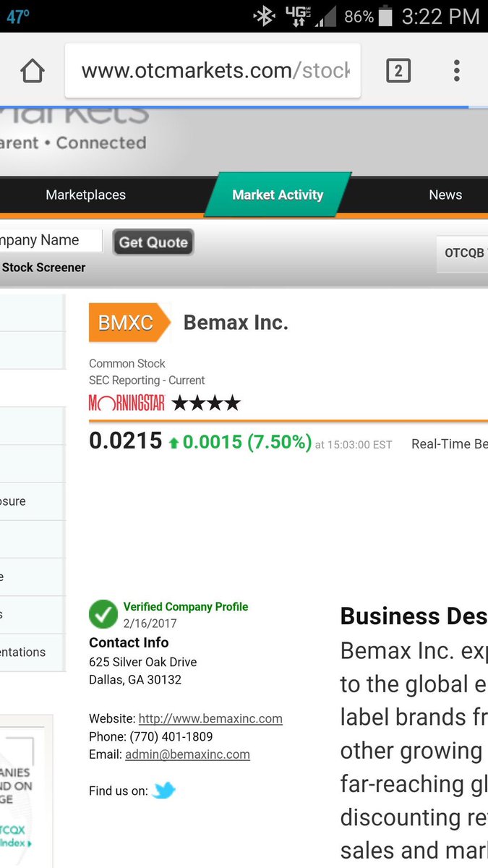Tap the orange BMXC ticker badge

click(129, 322)
